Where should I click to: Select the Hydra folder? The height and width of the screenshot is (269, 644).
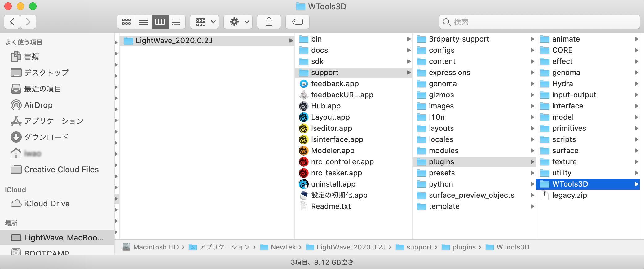[588, 84]
